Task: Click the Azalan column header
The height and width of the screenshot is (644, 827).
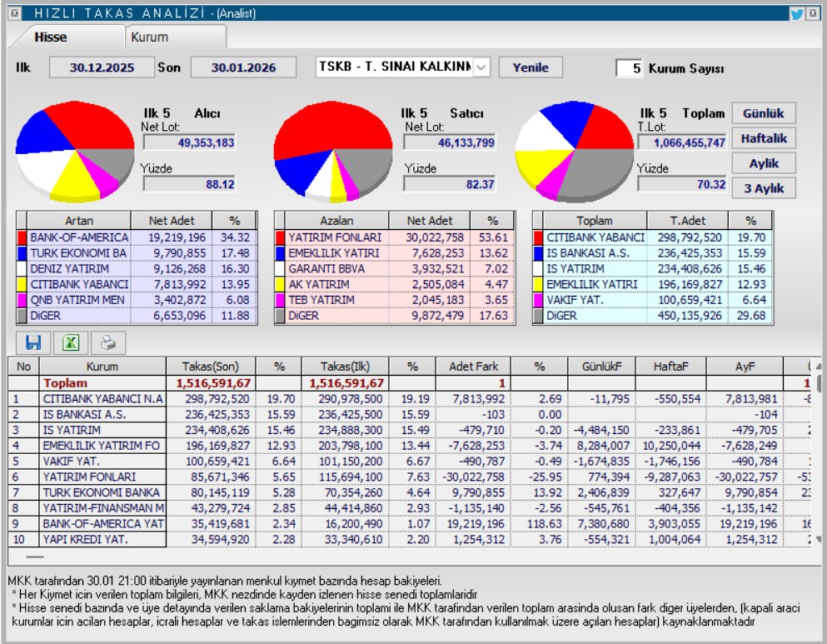Action: pyautogui.click(x=336, y=221)
